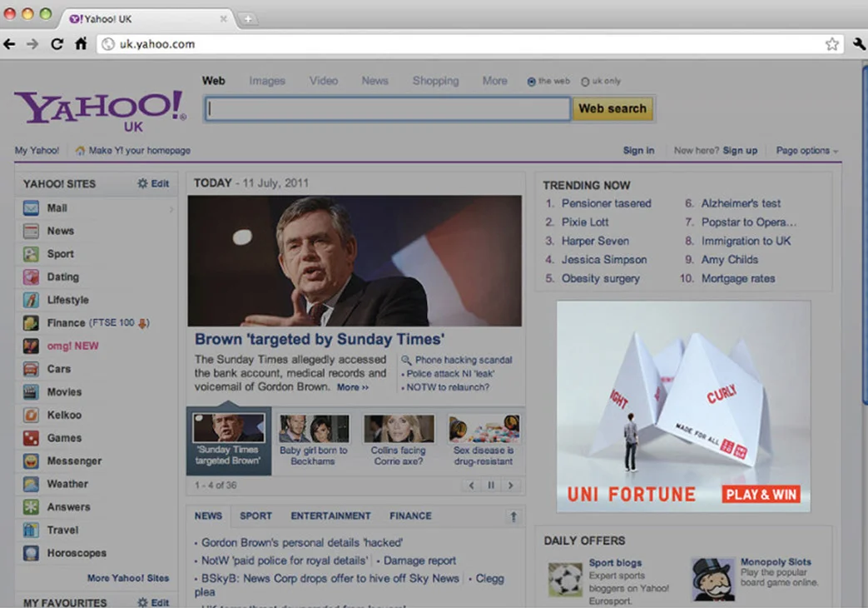The height and width of the screenshot is (608, 868).
Task: Open the News icon in the sidebar
Action: point(31,231)
